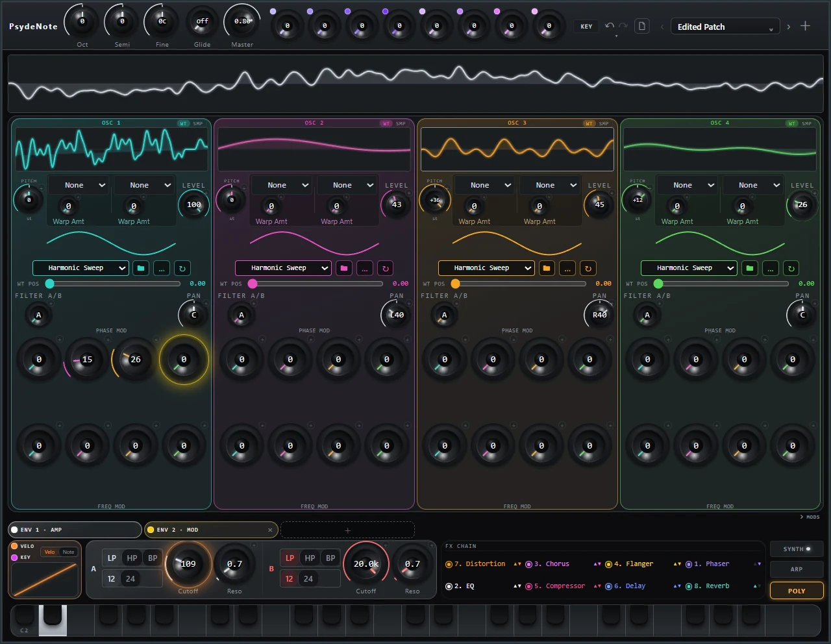
Task: Open OSC 4 more options (ellipsis) button
Action: [x=771, y=268]
